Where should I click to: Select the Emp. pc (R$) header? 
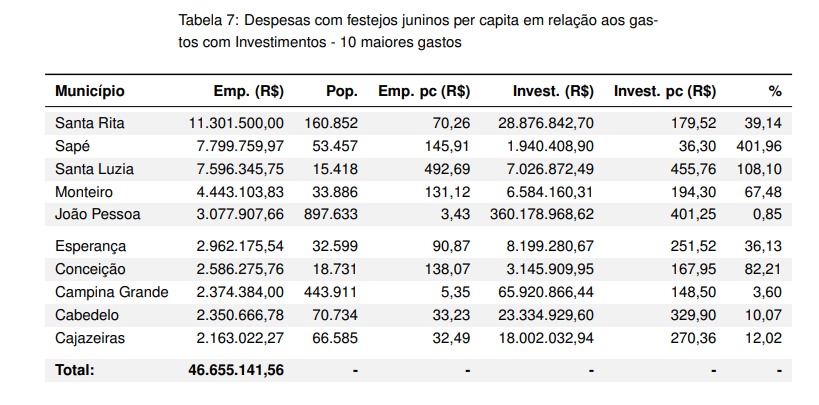tap(424, 91)
